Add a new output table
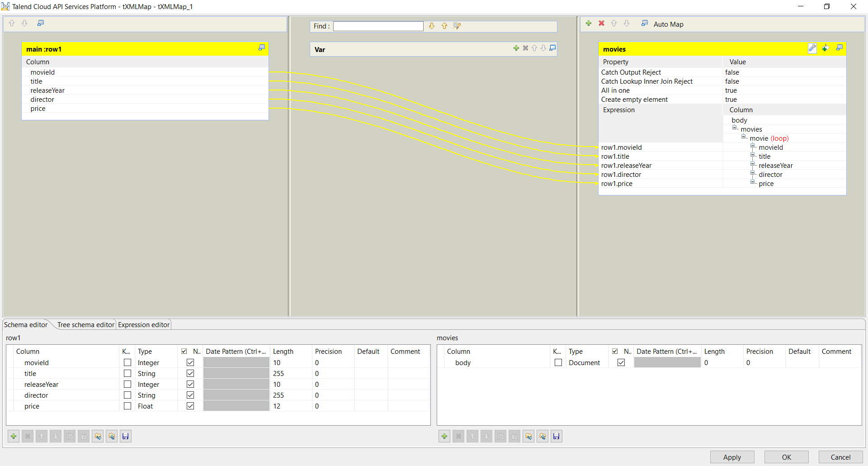This screenshot has width=868, height=466. pyautogui.click(x=589, y=24)
